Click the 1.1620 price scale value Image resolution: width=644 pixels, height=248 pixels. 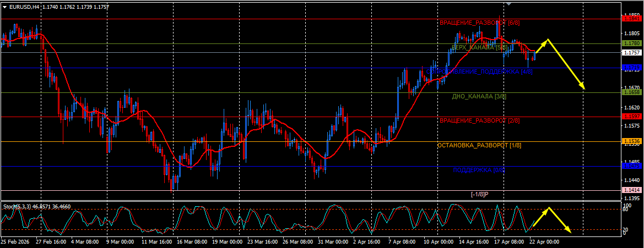pos(631,107)
